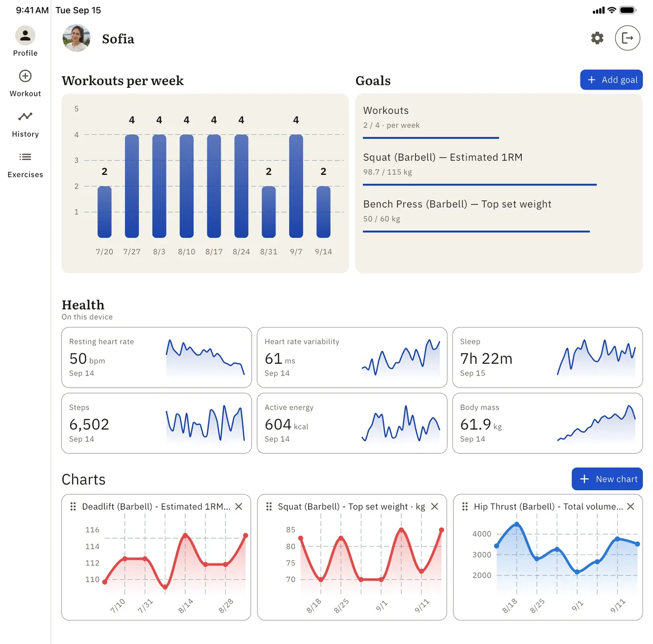Screen dimensions: 653x644
Task: Click the New chart button
Action: pyautogui.click(x=607, y=479)
